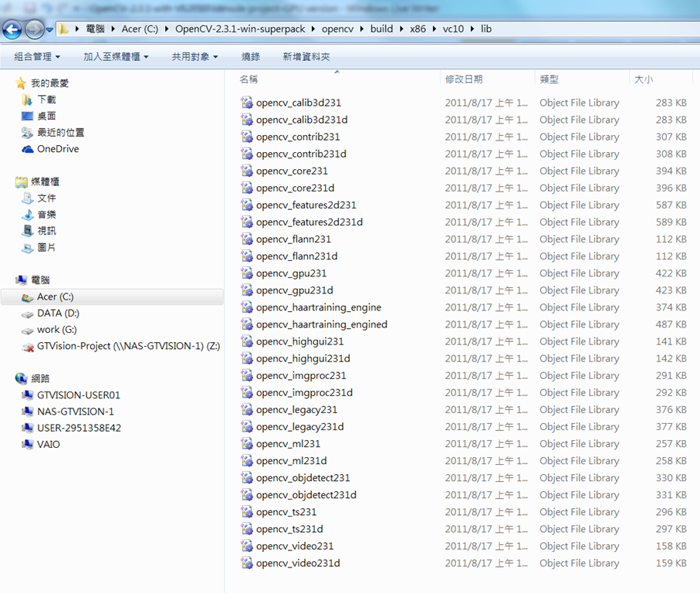Screen dimensions: 700x593
Task: Open 最近的位置 recent places icon
Action: (x=27, y=133)
